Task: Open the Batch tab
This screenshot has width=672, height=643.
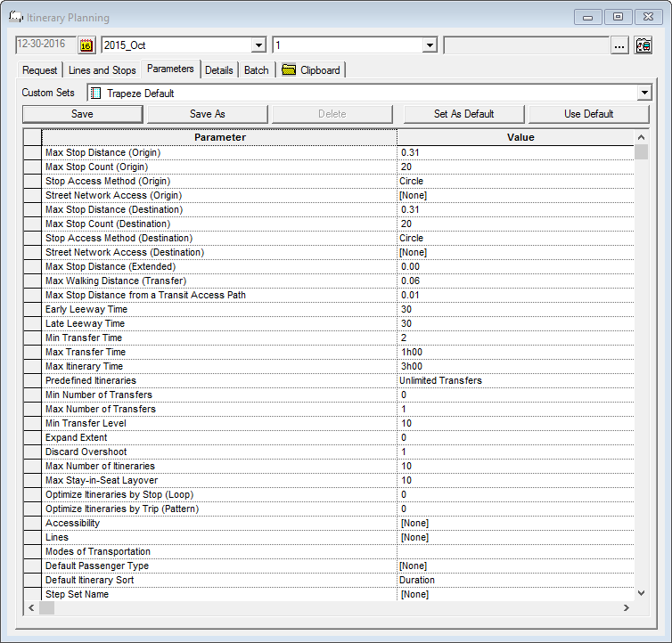Action: (257, 70)
